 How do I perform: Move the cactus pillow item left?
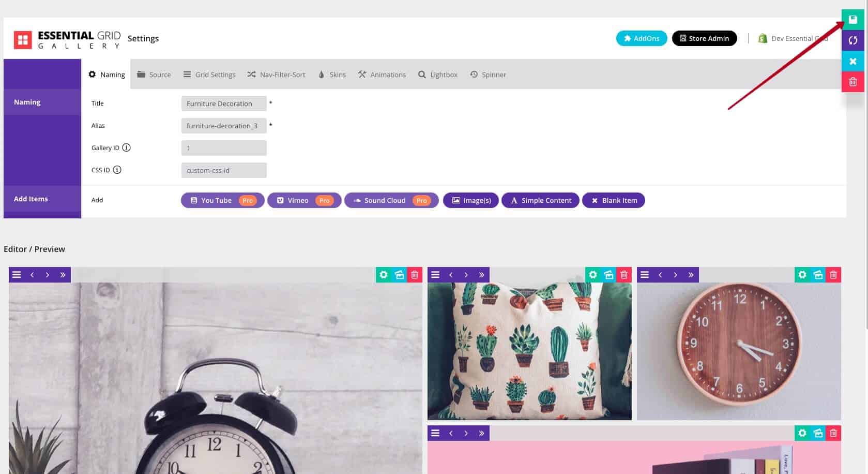click(x=451, y=275)
